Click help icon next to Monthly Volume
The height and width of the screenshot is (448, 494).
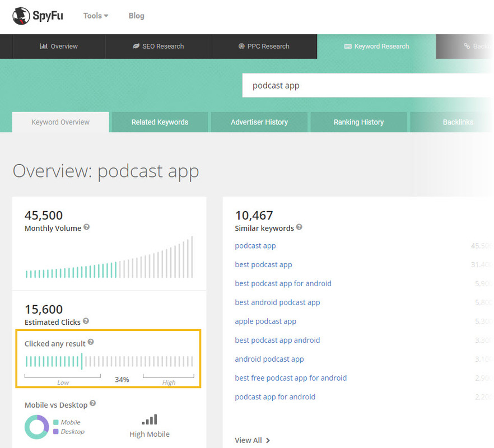[87, 227]
